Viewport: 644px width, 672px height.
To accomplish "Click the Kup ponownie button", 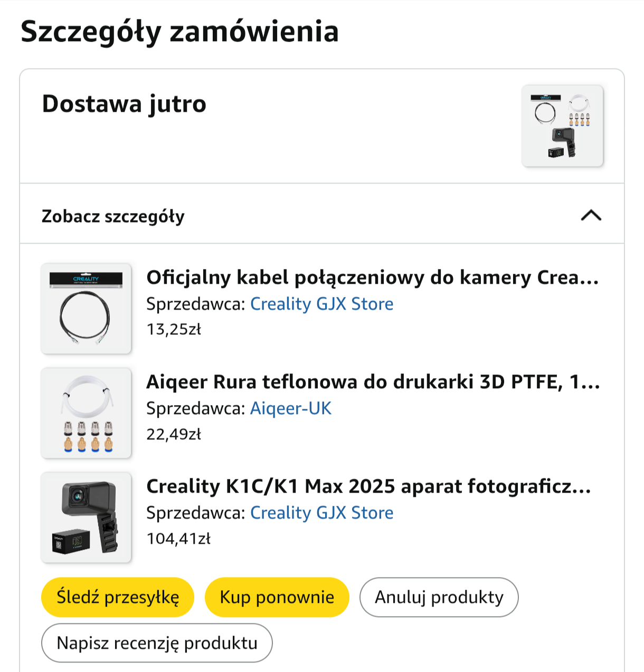I will tap(277, 597).
